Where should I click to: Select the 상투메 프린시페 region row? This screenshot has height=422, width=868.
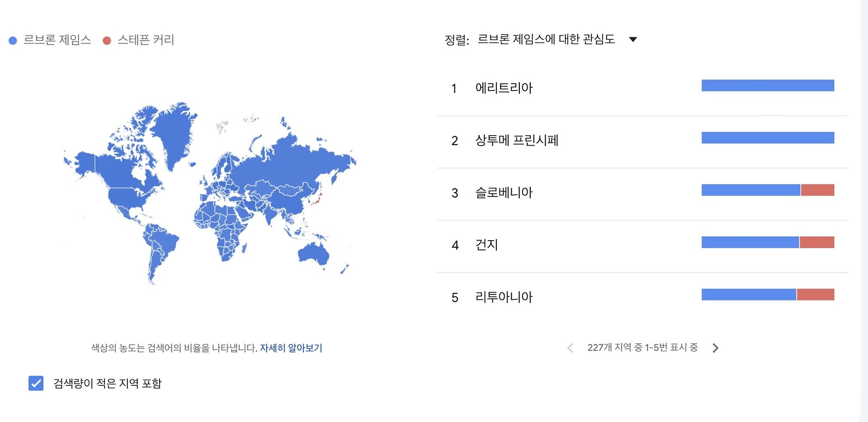click(642, 140)
